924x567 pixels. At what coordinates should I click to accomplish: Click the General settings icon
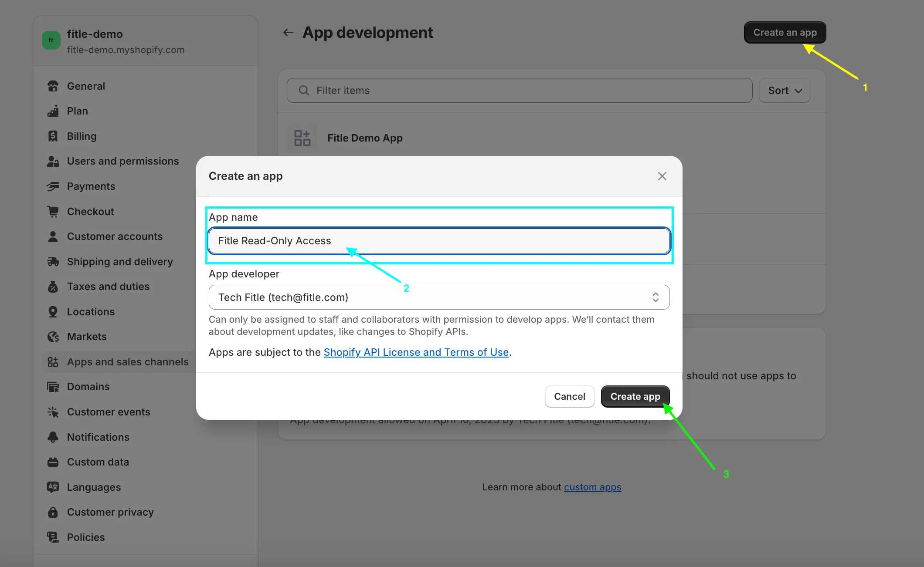tap(53, 86)
